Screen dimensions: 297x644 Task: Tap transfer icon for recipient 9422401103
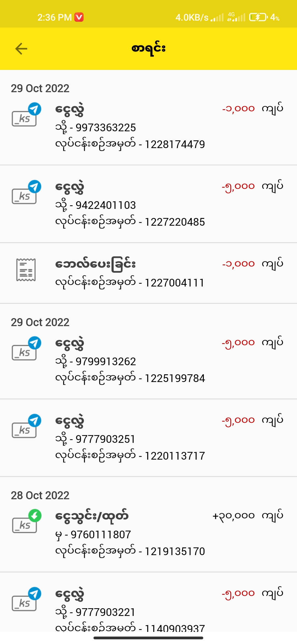tap(26, 192)
